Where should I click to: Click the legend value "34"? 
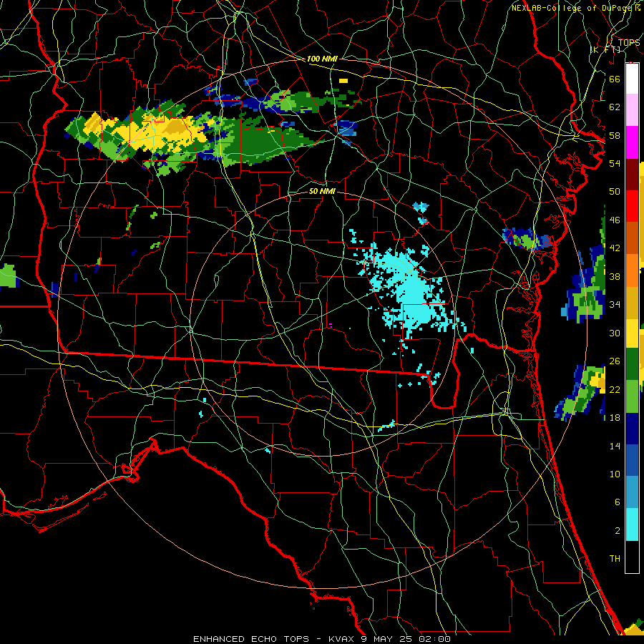tap(615, 304)
